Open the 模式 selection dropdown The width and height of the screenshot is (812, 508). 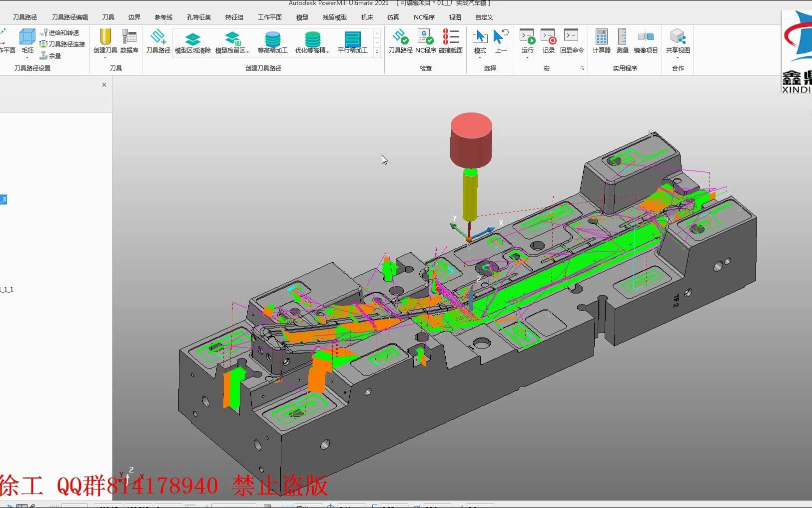(x=480, y=57)
